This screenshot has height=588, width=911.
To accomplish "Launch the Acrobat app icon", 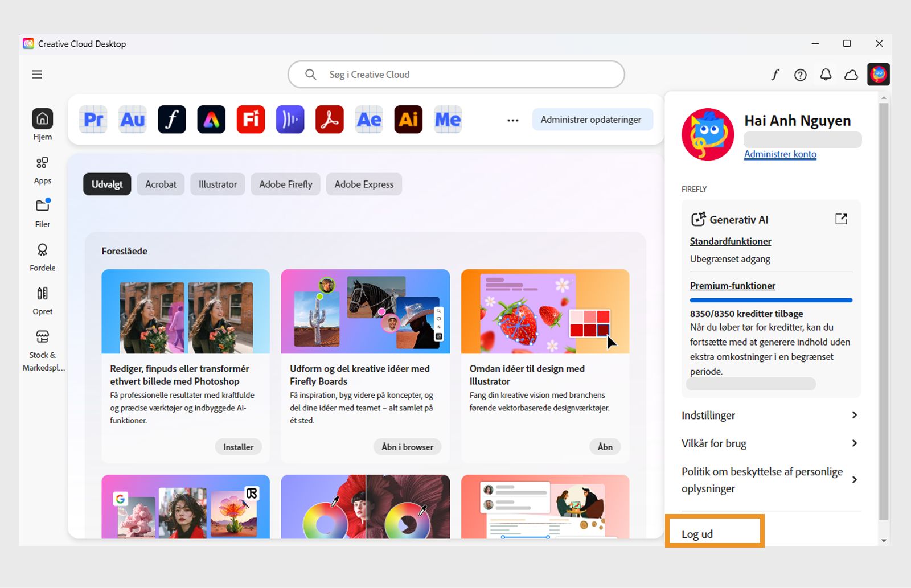I will (330, 120).
